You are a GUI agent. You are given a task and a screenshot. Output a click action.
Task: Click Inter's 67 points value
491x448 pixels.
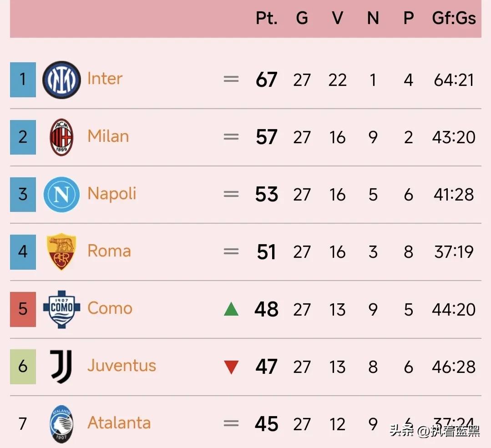(x=267, y=80)
